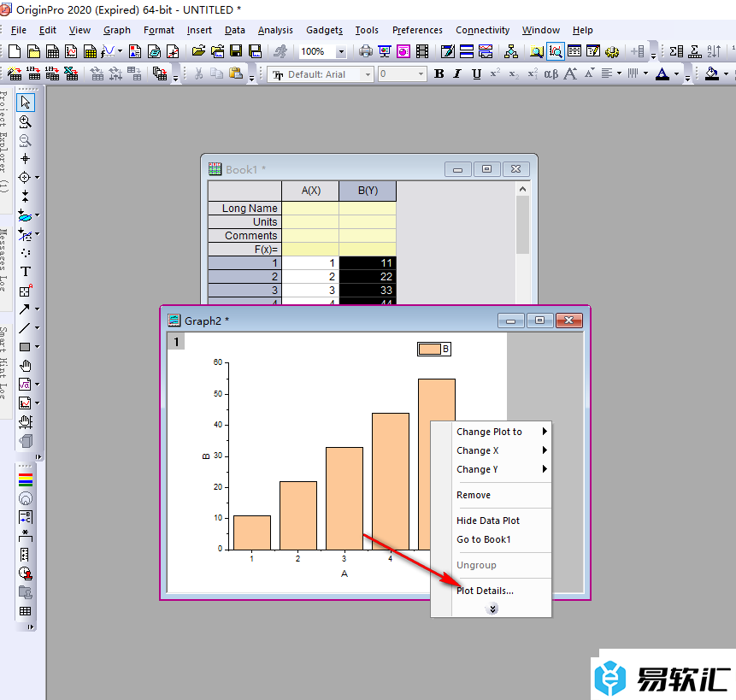This screenshot has width=736, height=700.
Task: Open the Format menu
Action: 159,30
